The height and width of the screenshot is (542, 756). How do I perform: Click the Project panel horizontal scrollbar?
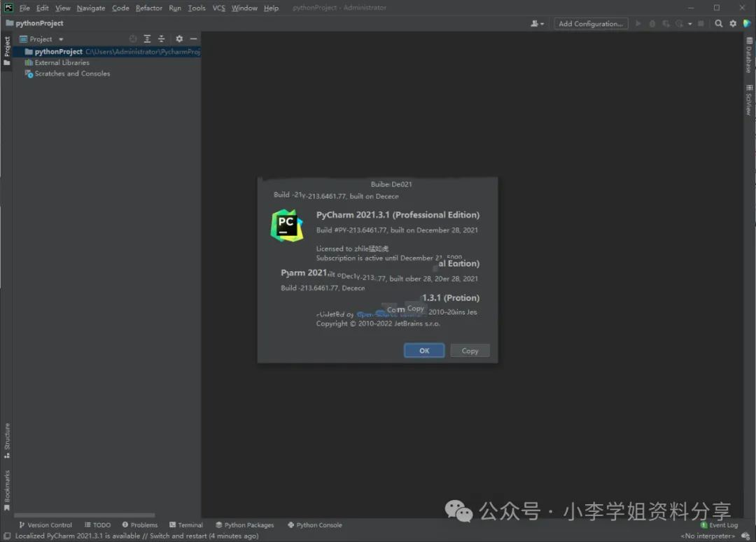click(85, 515)
